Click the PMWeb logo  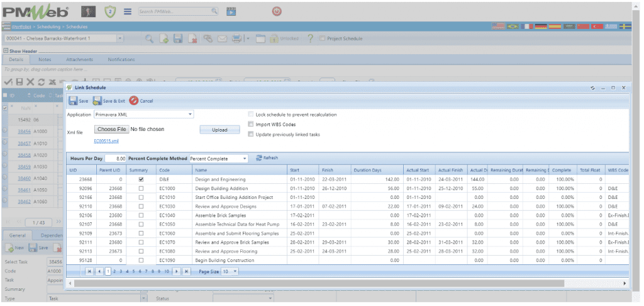pyautogui.click(x=36, y=11)
